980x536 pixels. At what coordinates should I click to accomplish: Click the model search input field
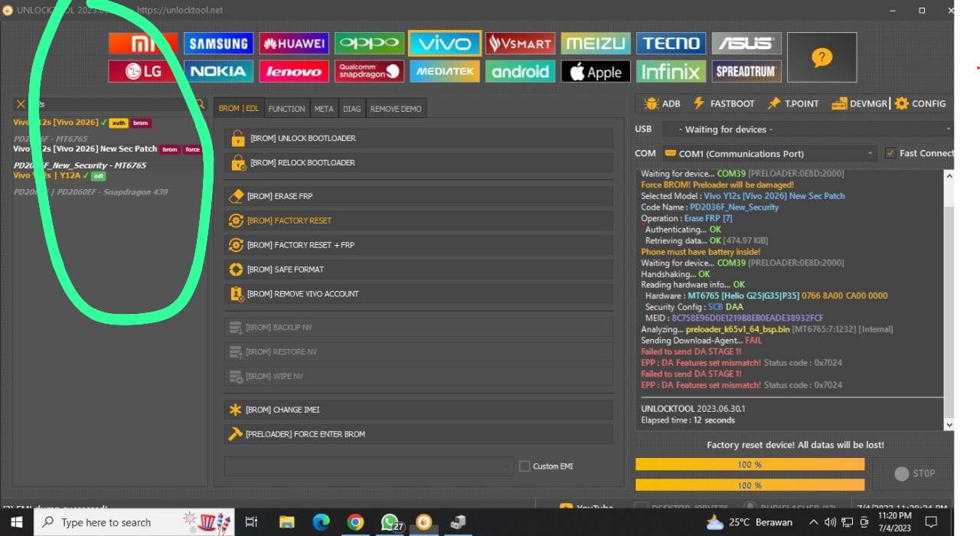tap(110, 104)
